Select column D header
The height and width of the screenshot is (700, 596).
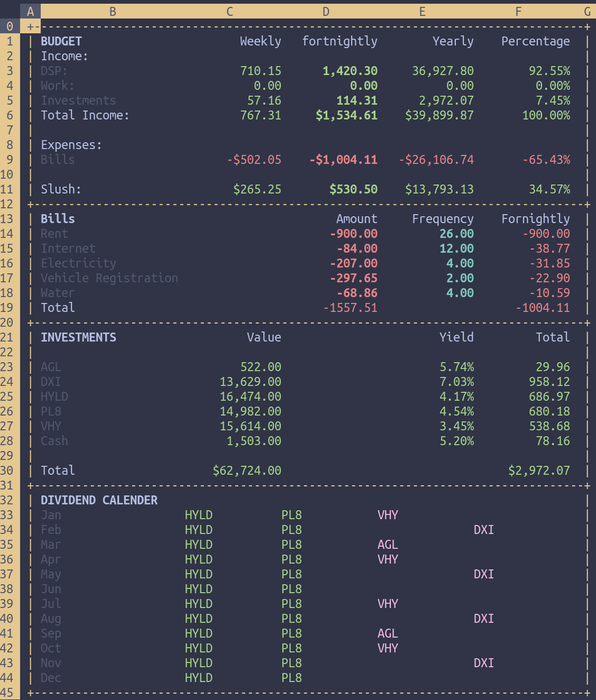pyautogui.click(x=326, y=12)
